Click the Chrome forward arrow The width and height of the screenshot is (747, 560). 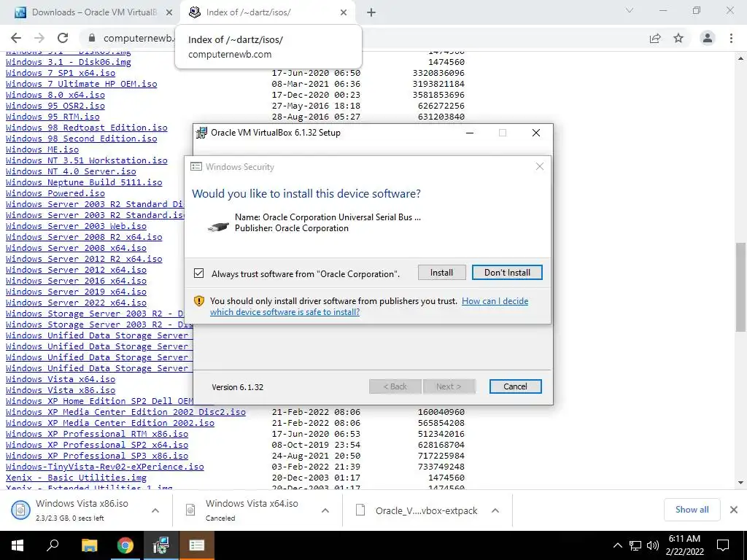39,38
